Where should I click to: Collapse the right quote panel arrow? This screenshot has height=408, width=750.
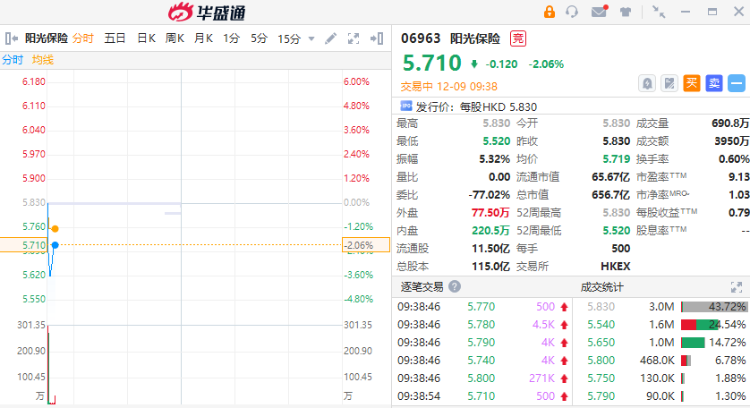coord(376,39)
